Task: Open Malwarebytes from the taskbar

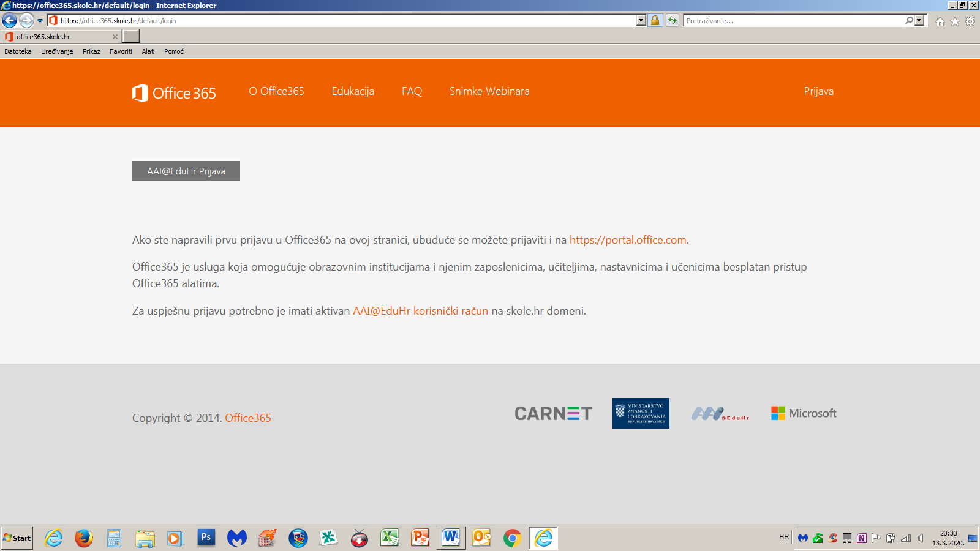Action: (x=237, y=538)
